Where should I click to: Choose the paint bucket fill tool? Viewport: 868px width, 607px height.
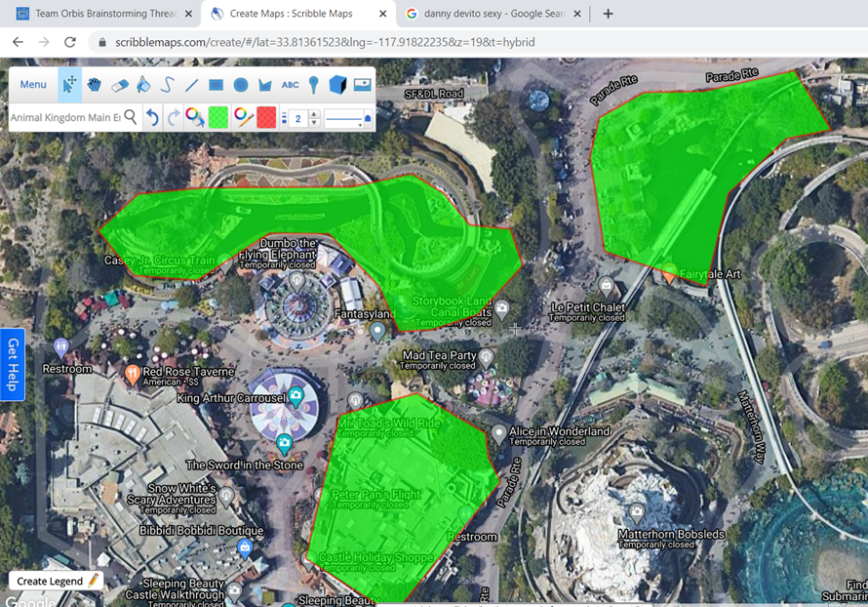(x=143, y=85)
